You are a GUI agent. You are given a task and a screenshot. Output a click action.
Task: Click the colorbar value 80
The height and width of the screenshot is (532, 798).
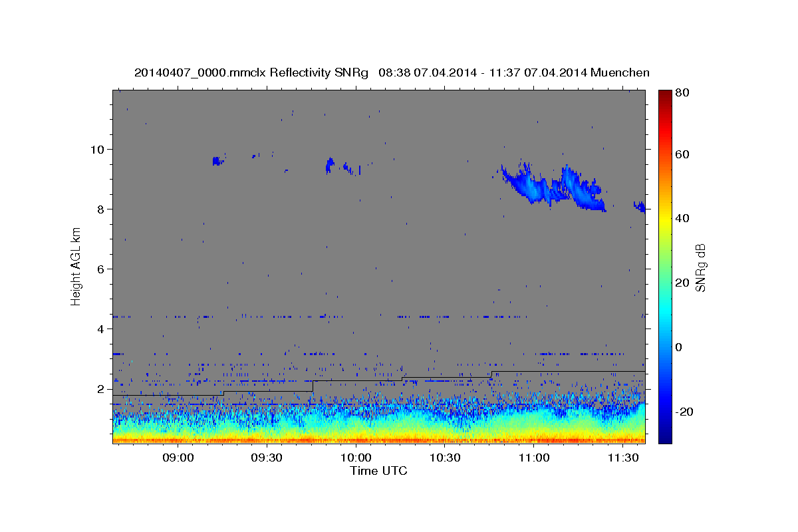click(x=682, y=92)
